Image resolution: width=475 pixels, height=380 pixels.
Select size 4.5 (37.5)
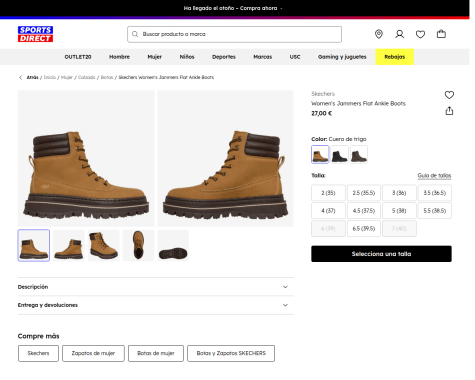364,211
